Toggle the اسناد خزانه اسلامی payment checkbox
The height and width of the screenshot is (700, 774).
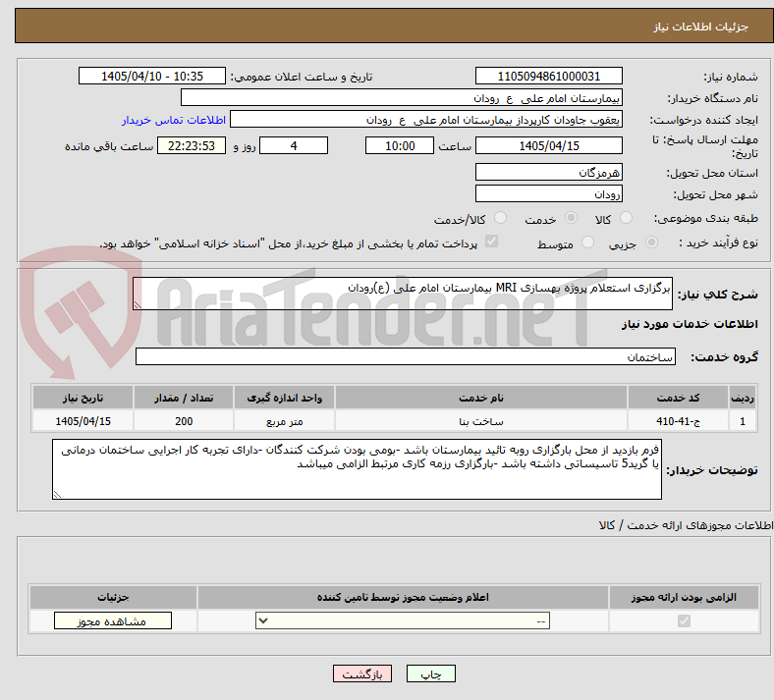tap(492, 242)
